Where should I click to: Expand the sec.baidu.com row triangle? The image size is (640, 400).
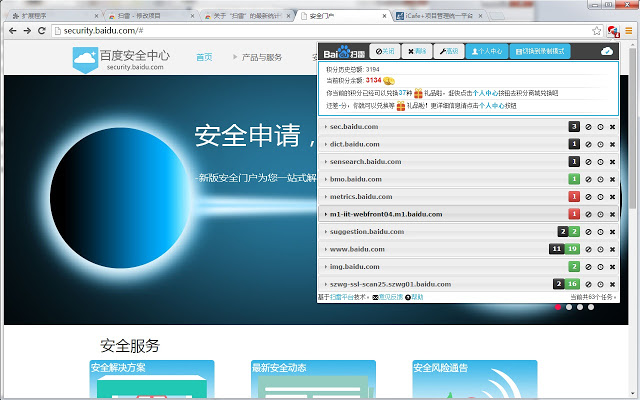click(326, 127)
